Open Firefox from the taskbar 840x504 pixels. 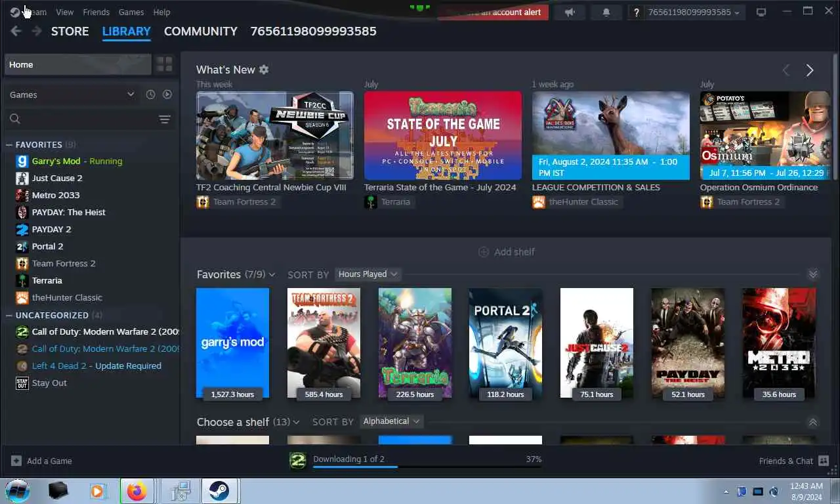coord(136,491)
